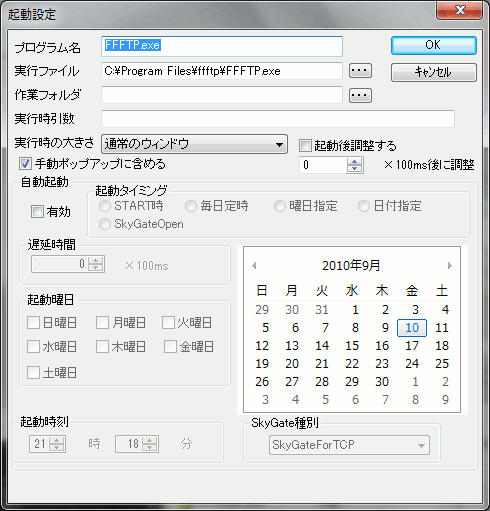This screenshot has width=490, height=511.
Task: Select highlighted date 10 in calendar
Action: (x=412, y=328)
